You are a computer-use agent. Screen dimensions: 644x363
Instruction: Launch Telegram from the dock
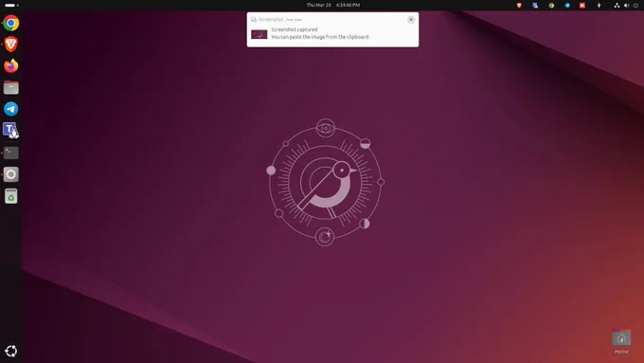pos(11,109)
